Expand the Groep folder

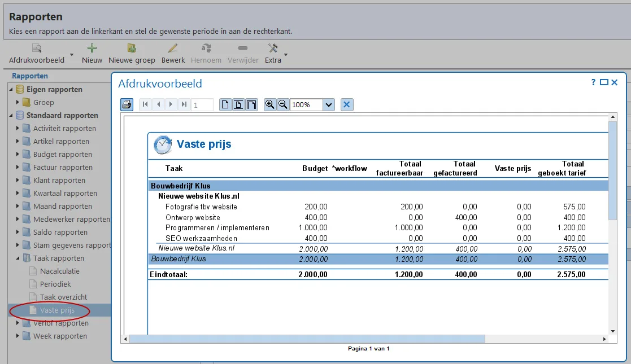coord(18,102)
